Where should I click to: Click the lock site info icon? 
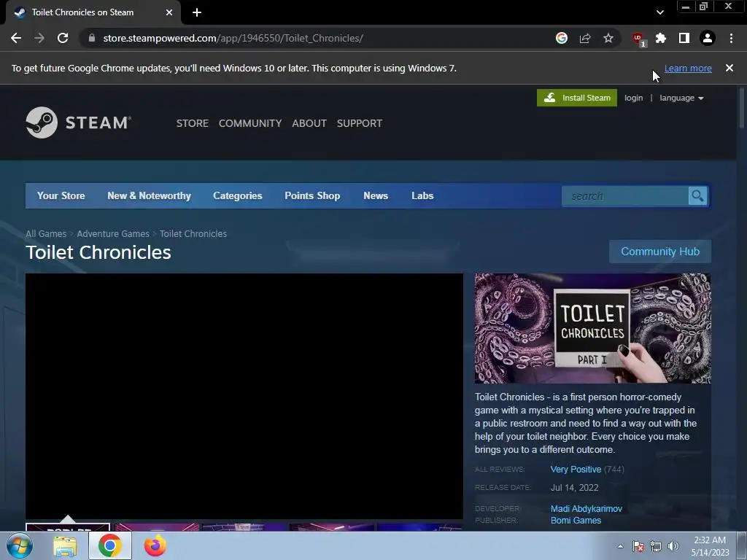[92, 38]
